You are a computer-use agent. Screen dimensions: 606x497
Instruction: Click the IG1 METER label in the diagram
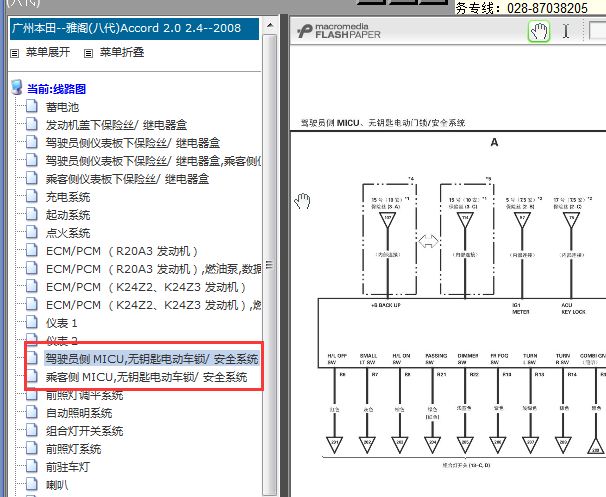[x=521, y=308]
